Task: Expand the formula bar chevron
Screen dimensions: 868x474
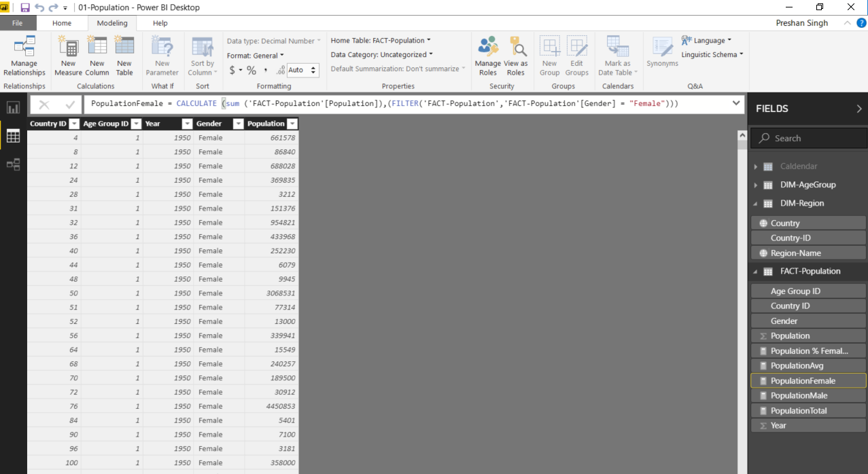Action: (736, 103)
